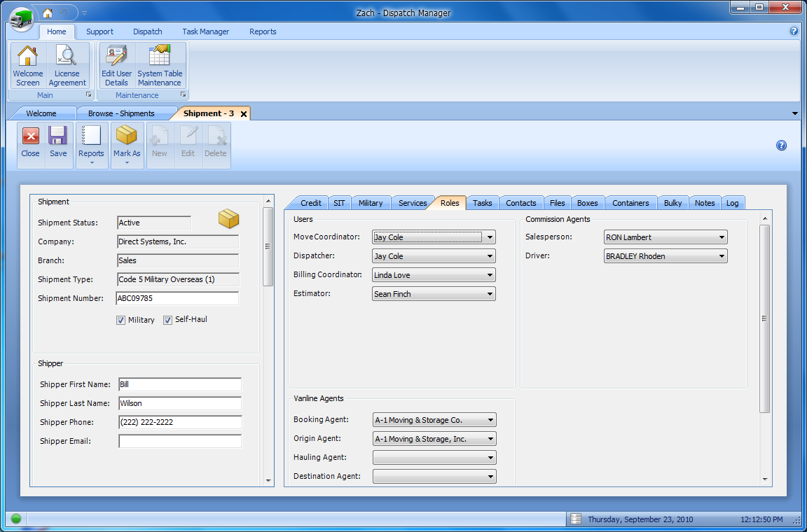This screenshot has height=532, width=807.
Task: Open the Welcome Screen house icon
Action: point(28,57)
